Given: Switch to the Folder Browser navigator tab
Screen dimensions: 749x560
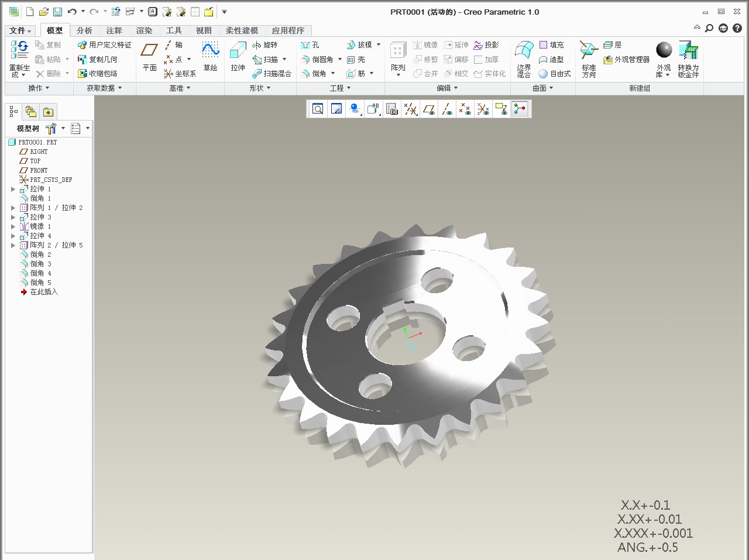Looking at the screenshot, I should coord(31,112).
